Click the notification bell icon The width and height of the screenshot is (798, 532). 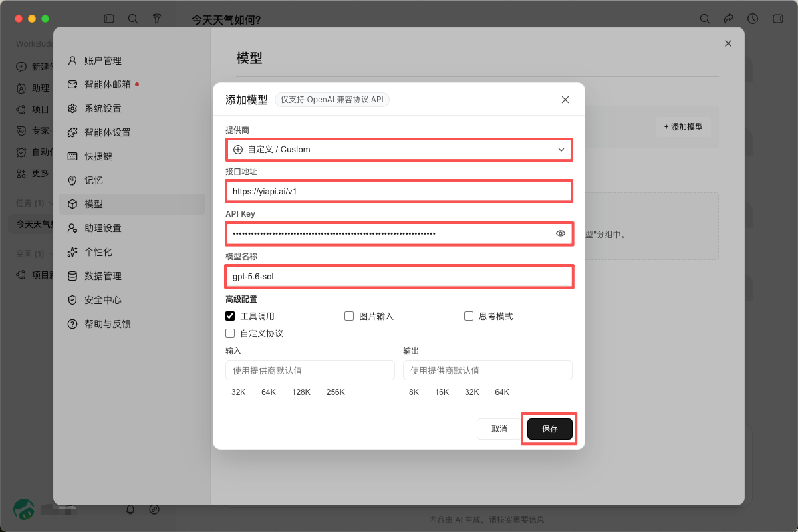click(130, 509)
